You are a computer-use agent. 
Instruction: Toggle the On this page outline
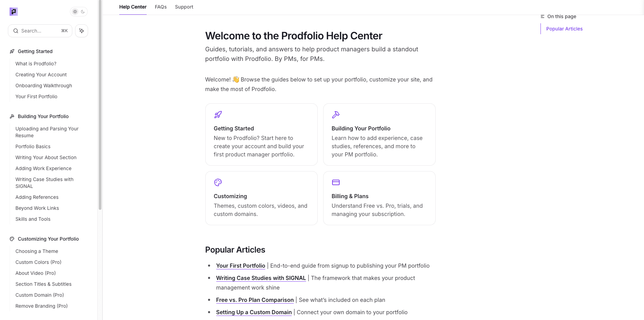coord(558,16)
